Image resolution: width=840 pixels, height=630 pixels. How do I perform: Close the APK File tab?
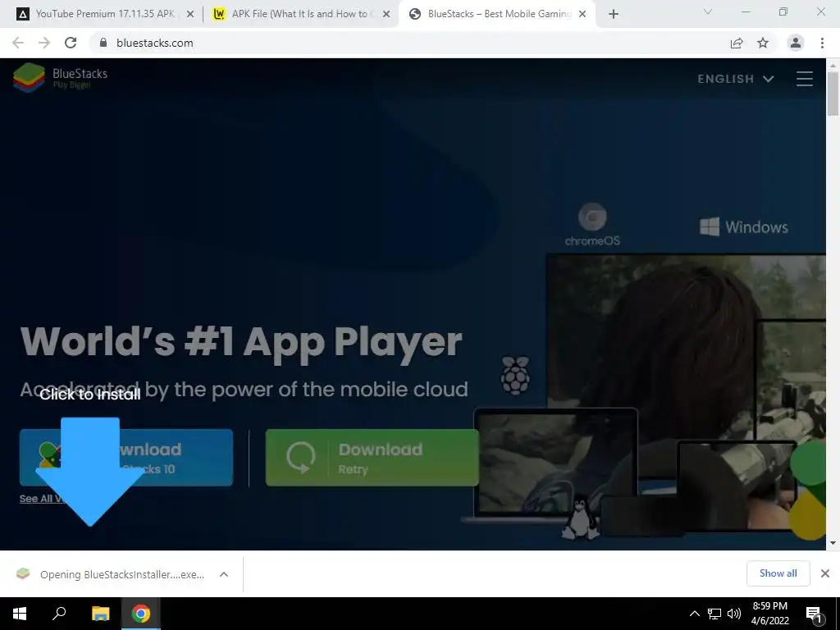(x=386, y=15)
